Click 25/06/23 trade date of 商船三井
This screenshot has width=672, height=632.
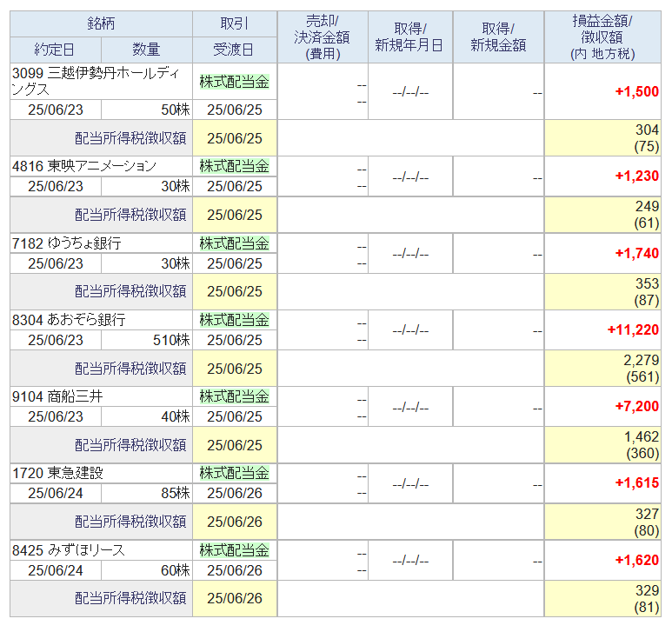coord(56,417)
